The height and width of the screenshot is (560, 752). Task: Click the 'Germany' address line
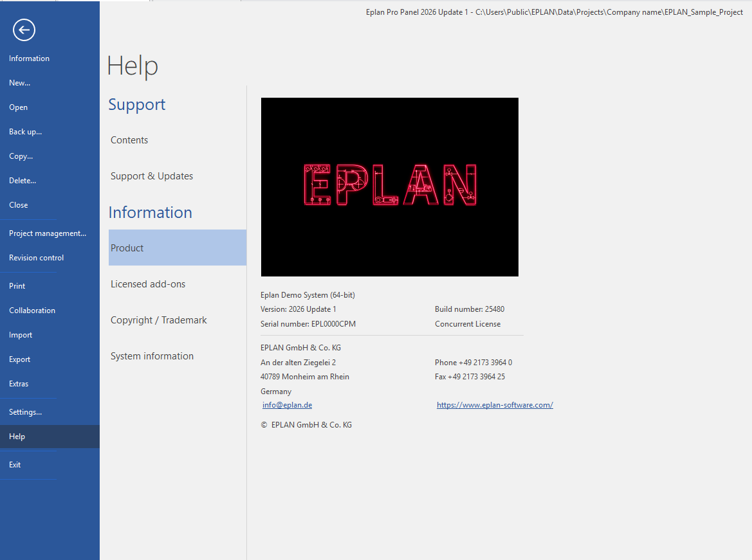276,392
